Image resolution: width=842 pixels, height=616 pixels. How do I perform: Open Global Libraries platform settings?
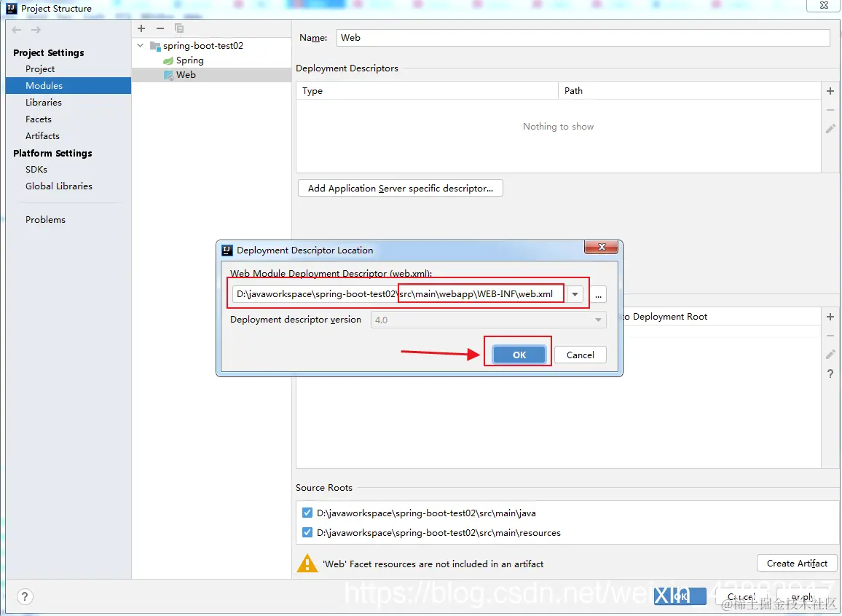click(59, 186)
